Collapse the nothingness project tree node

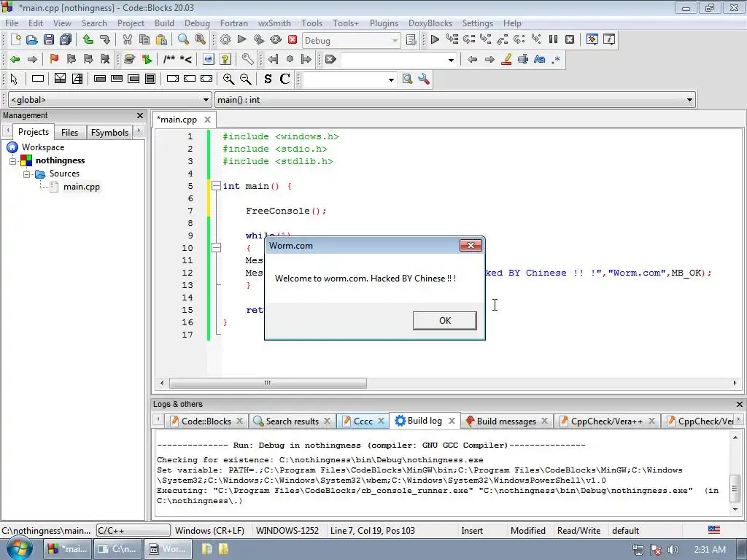click(13, 161)
